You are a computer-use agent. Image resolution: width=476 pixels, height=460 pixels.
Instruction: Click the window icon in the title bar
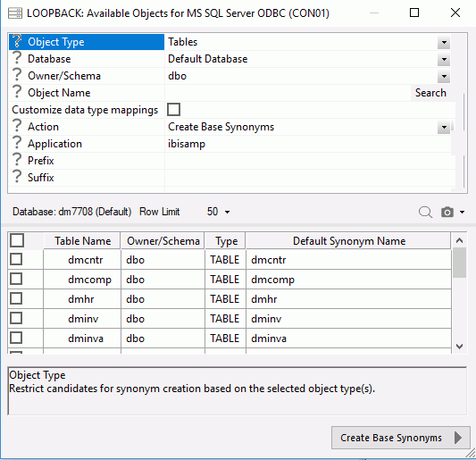tap(15, 13)
